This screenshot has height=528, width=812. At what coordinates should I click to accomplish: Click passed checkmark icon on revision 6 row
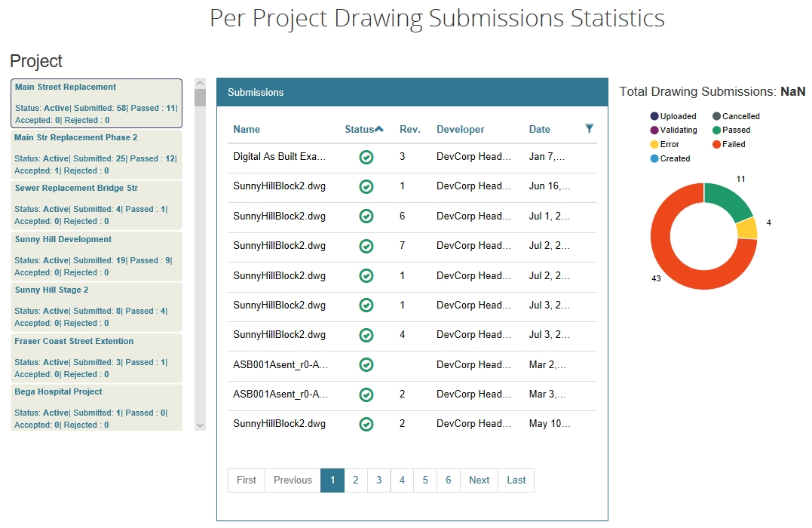click(x=366, y=216)
